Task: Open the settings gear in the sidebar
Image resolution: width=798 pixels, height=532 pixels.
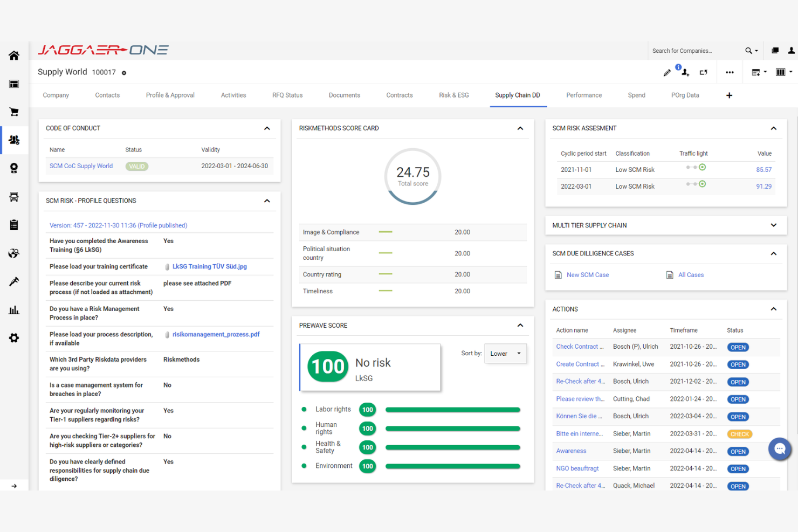Action: click(14, 338)
